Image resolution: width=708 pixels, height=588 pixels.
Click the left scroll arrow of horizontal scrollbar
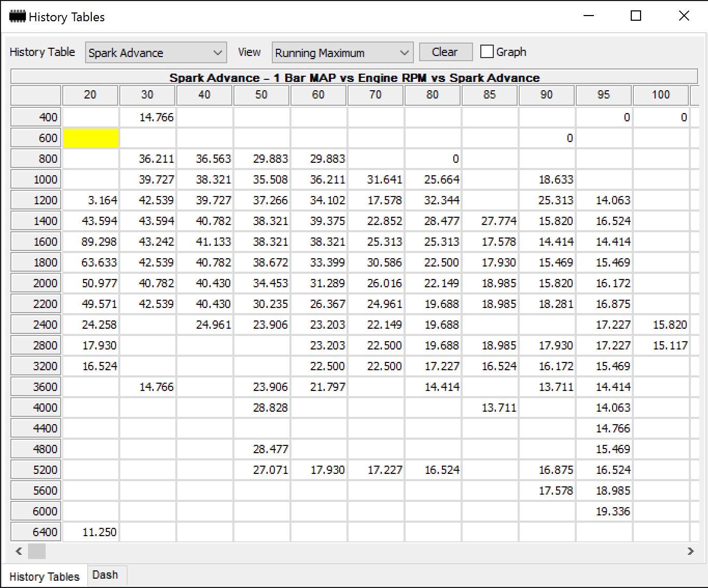coord(19,551)
